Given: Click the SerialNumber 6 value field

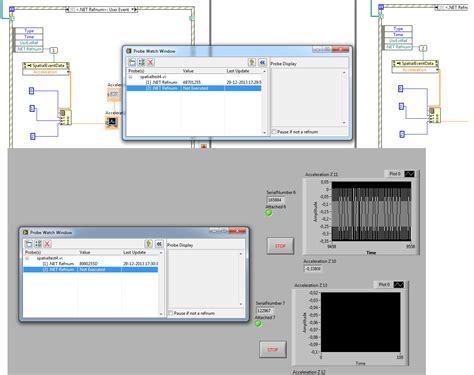Looking at the screenshot, I should [275, 200].
